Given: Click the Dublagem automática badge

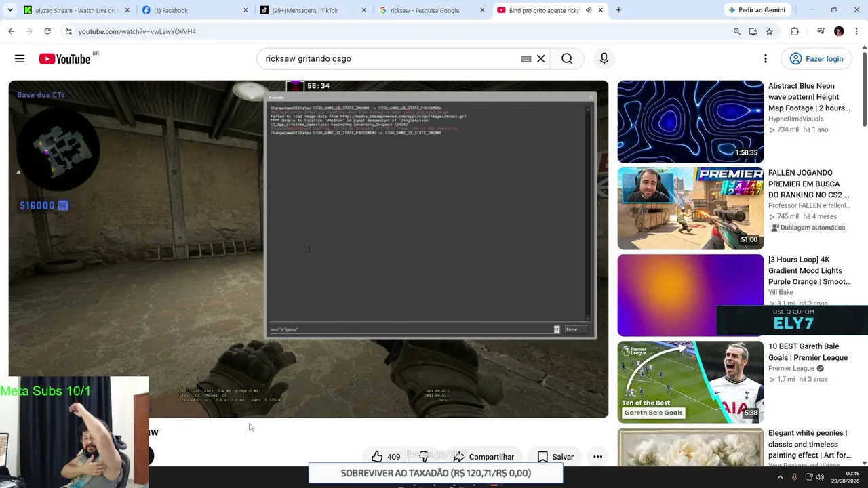Looking at the screenshot, I should click(x=808, y=228).
